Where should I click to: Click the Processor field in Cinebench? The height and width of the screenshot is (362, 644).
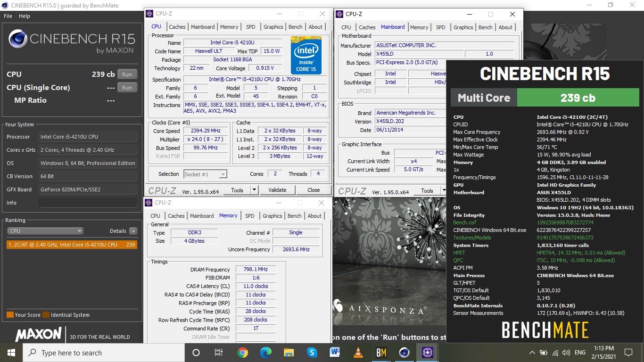coord(88,137)
